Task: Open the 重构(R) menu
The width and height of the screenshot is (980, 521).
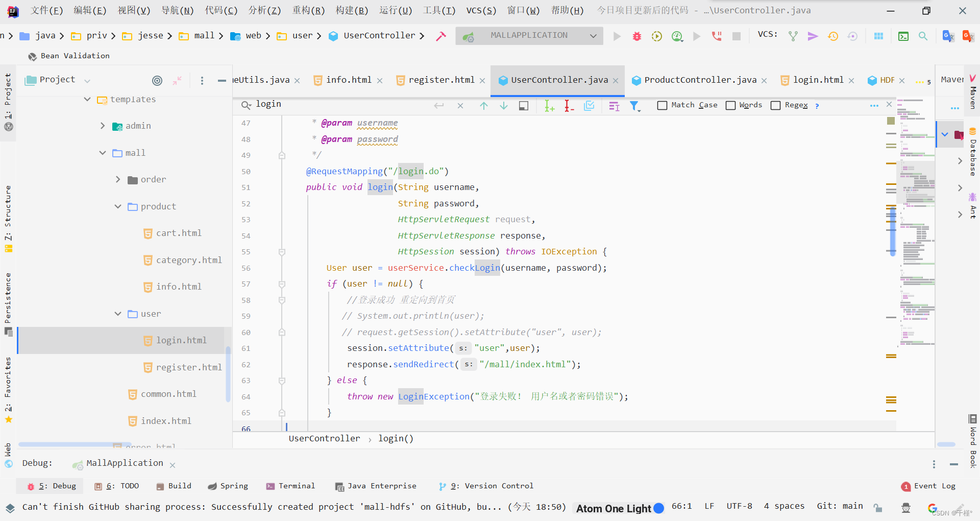Action: click(308, 10)
